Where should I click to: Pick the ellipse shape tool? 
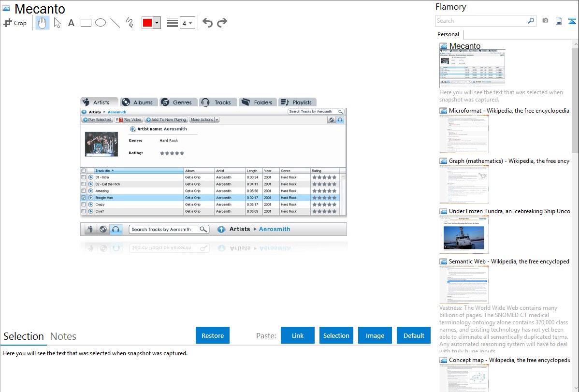pyautogui.click(x=100, y=23)
